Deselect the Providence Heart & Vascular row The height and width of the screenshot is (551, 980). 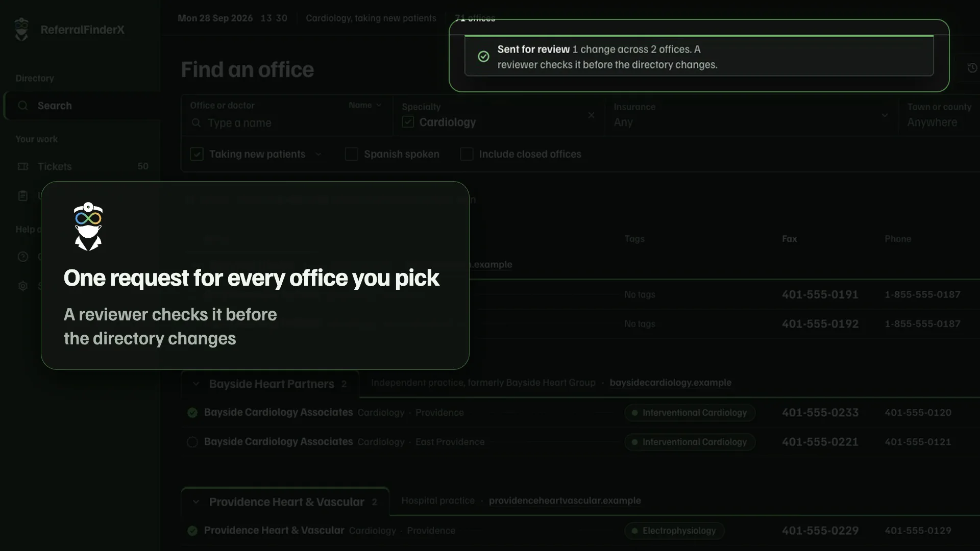pos(192,531)
